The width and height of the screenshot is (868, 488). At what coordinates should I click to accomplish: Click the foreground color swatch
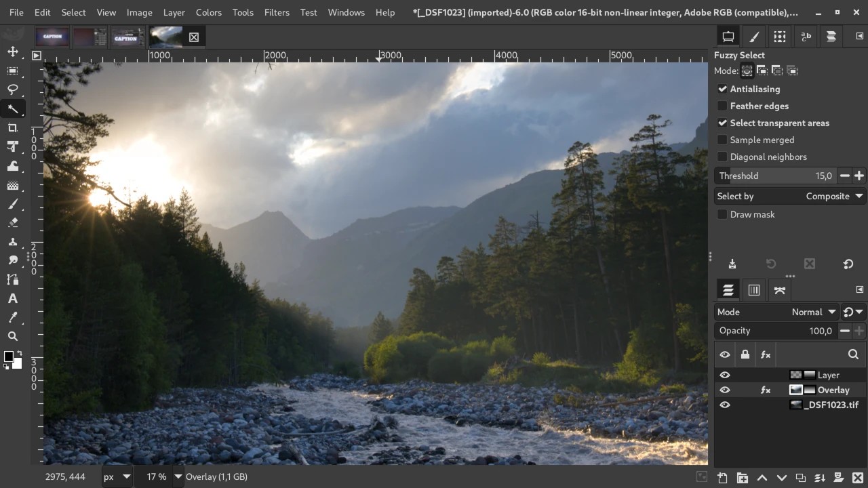coord(9,357)
